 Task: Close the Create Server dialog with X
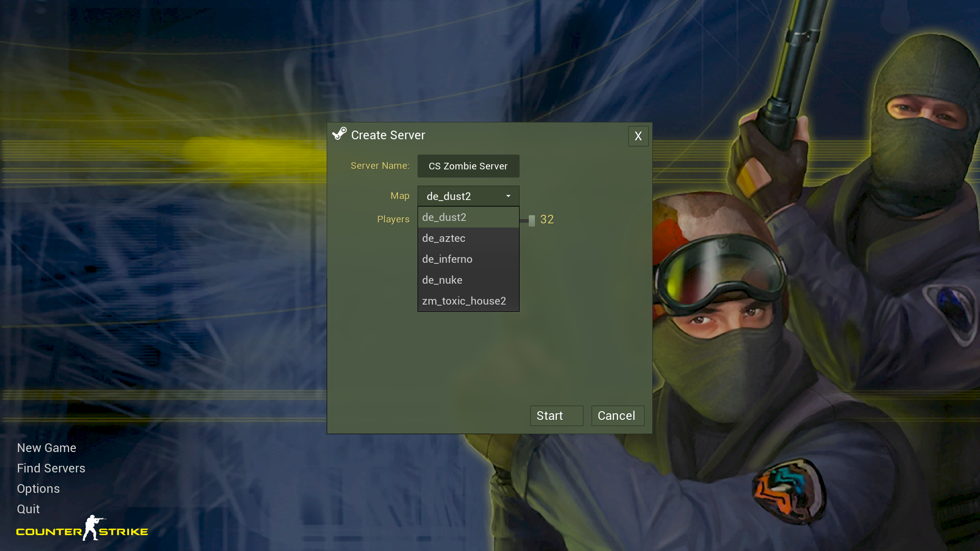[638, 136]
